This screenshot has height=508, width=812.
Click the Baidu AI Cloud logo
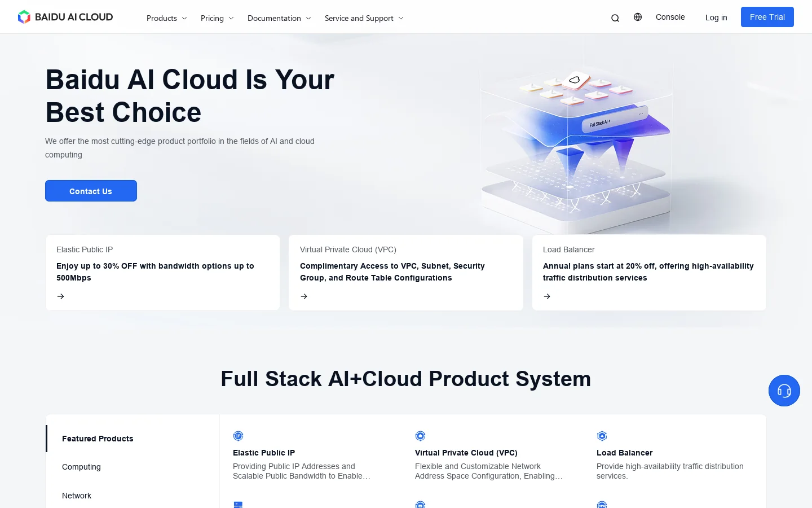(x=65, y=17)
